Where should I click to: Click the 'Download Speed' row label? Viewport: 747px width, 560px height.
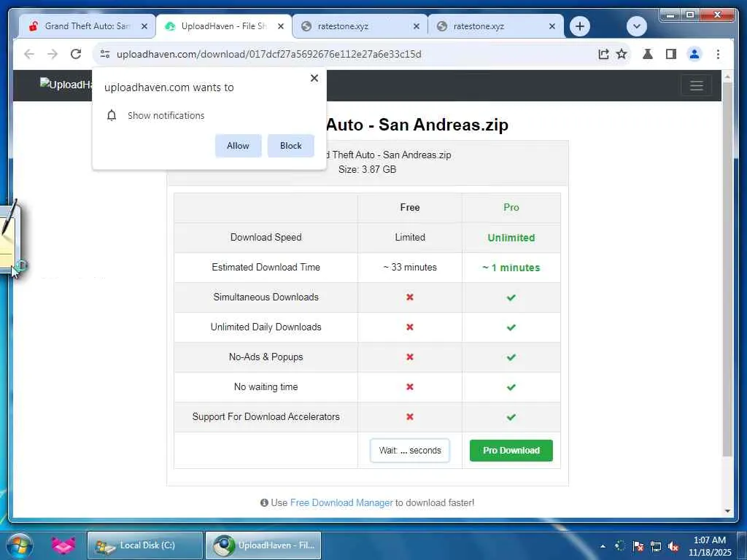pyautogui.click(x=266, y=237)
